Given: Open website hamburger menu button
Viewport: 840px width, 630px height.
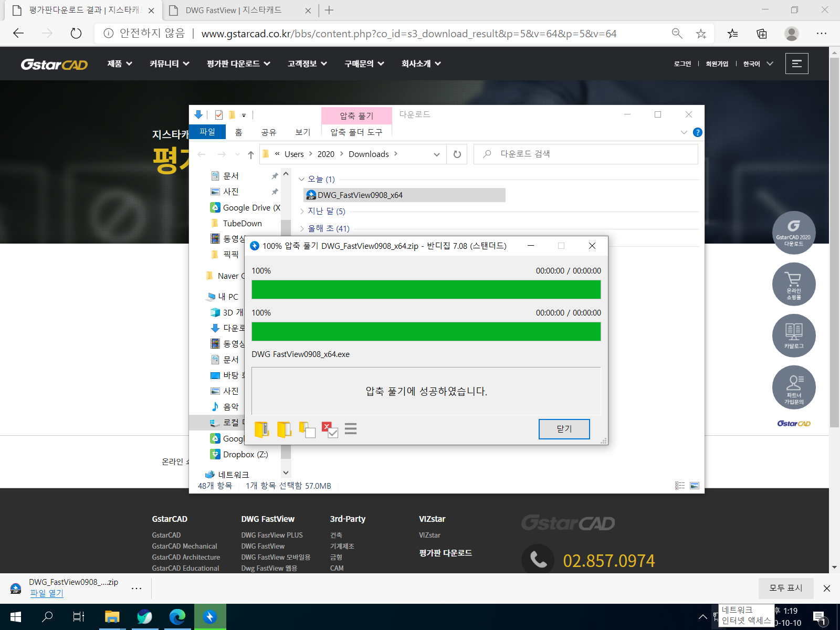Looking at the screenshot, I should click(x=796, y=64).
